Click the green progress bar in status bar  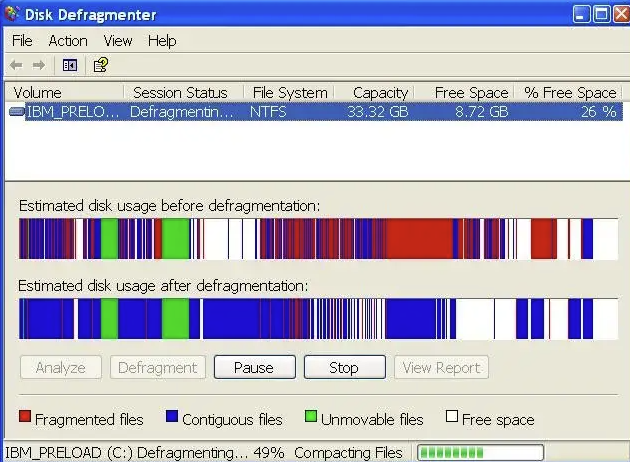pos(481,452)
